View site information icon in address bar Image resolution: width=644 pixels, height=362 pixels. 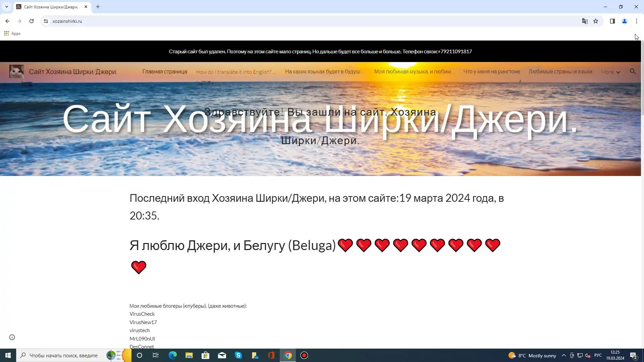pyautogui.click(x=46, y=21)
